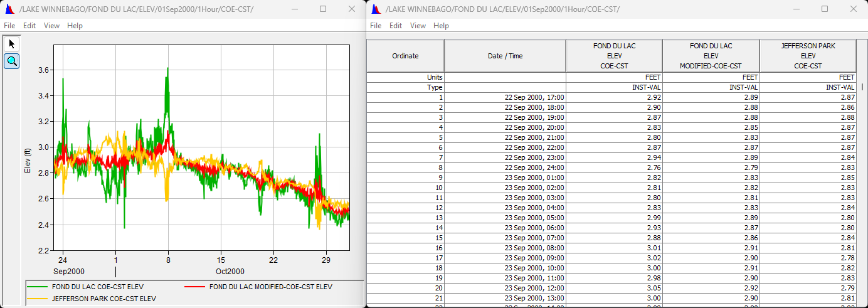The image size is (868, 308).
Task: Select value 2.92 in row 1
Action: point(614,97)
